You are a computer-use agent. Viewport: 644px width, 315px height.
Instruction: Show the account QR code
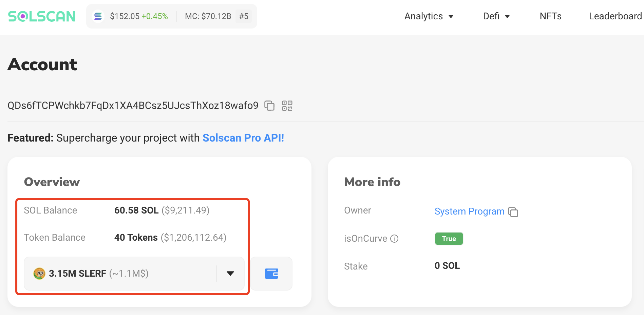tap(287, 106)
